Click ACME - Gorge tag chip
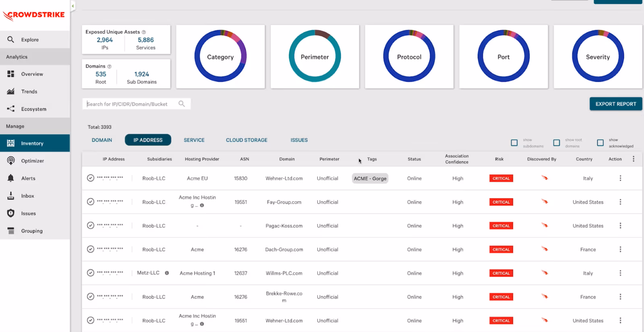This screenshot has width=644, height=332. coord(370,178)
